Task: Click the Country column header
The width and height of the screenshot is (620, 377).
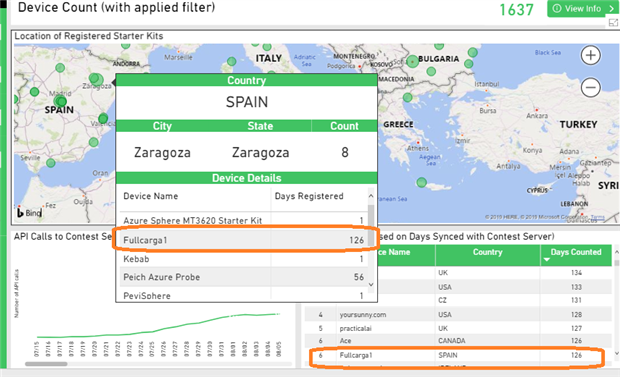Action: pyautogui.click(x=487, y=252)
